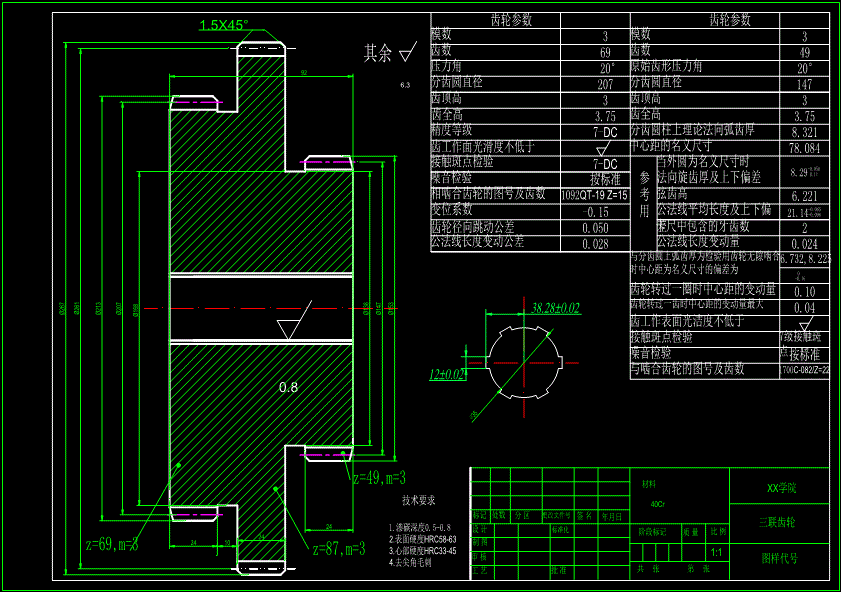Click the 三联齿轮 drawing title
Image resolution: width=841 pixels, height=592 pixels.
click(x=777, y=522)
